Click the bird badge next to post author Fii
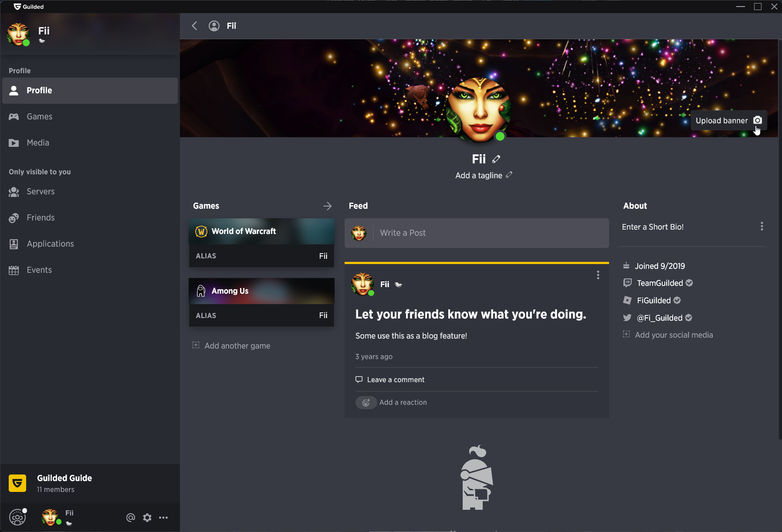This screenshot has width=782, height=532. (x=398, y=285)
